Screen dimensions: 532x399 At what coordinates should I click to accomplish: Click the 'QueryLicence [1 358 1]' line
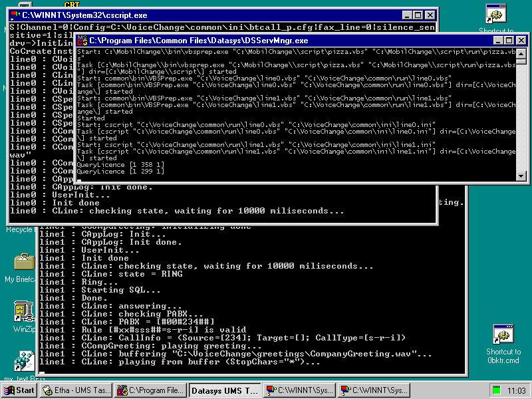click(x=120, y=165)
